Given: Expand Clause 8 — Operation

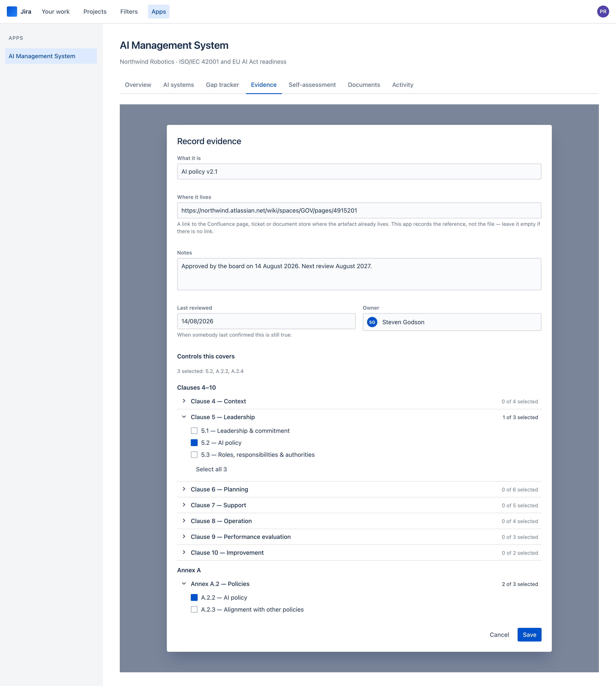Looking at the screenshot, I should [x=359, y=521].
